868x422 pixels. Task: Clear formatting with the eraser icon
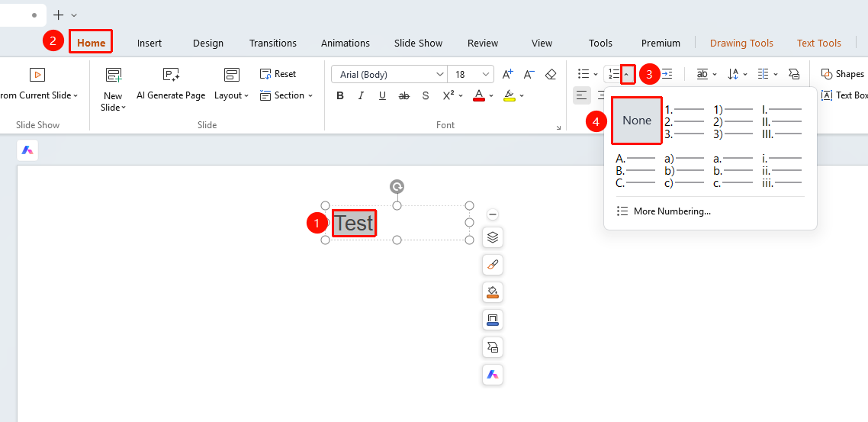pos(550,74)
